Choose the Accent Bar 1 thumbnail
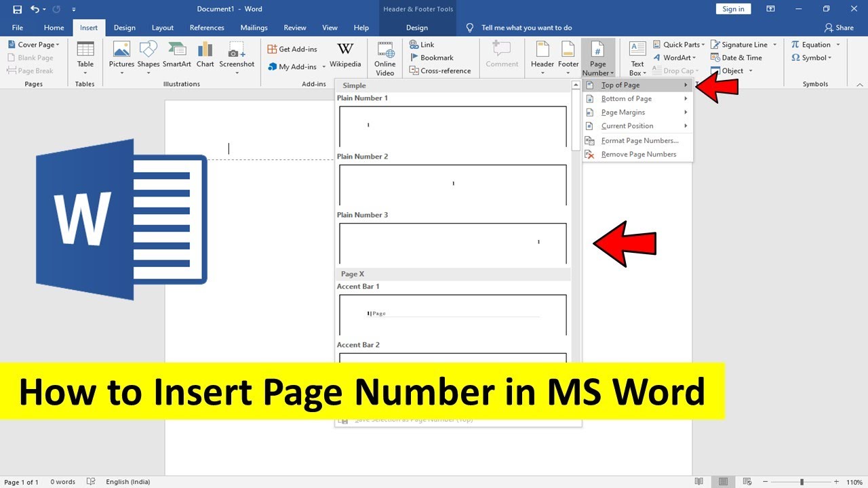Image resolution: width=868 pixels, height=488 pixels. click(x=453, y=314)
